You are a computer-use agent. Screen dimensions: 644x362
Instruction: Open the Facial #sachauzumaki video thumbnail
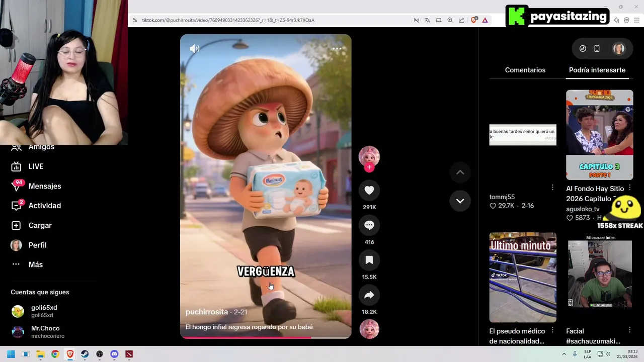(599, 277)
